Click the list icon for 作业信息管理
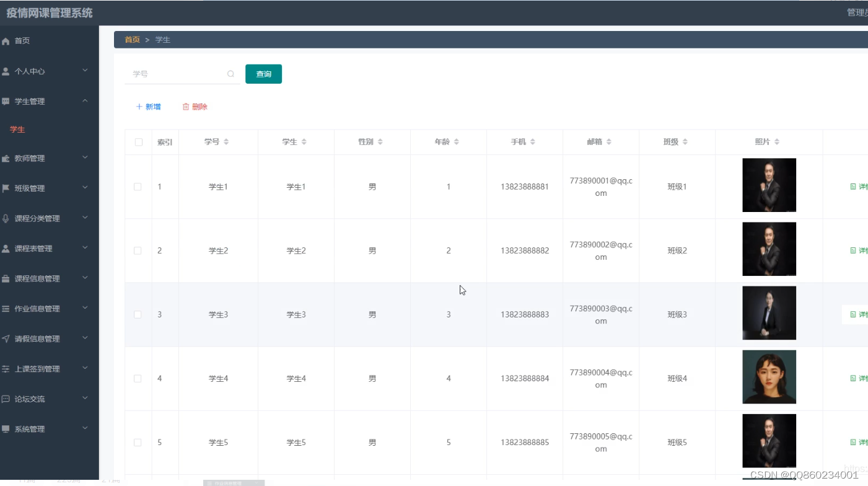 6,309
